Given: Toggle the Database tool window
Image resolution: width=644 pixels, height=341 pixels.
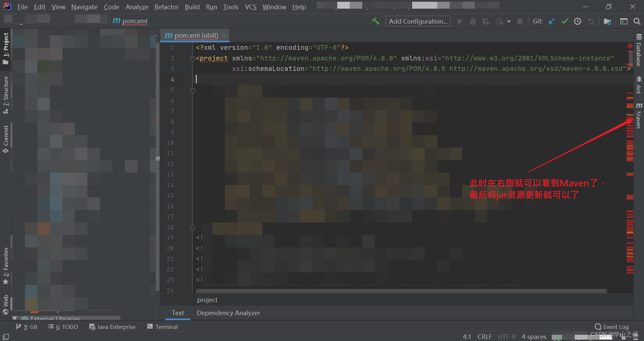Looking at the screenshot, I should (x=639, y=50).
